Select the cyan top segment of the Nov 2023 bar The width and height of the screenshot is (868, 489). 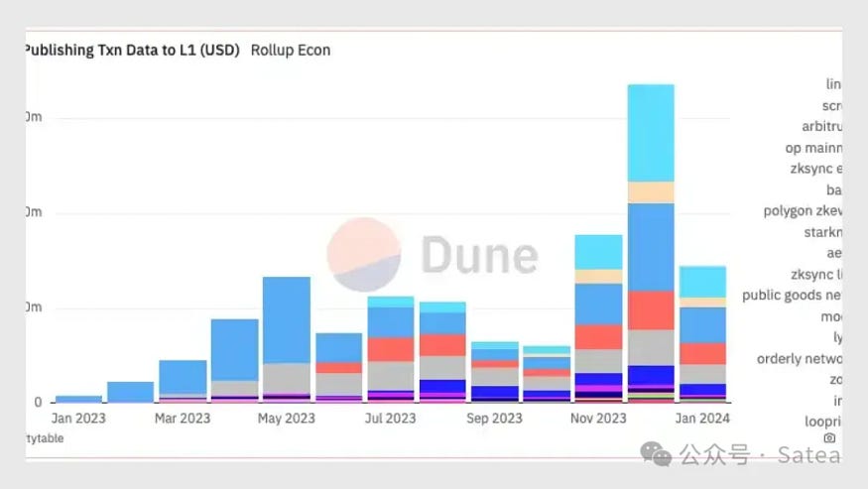[x=598, y=253]
